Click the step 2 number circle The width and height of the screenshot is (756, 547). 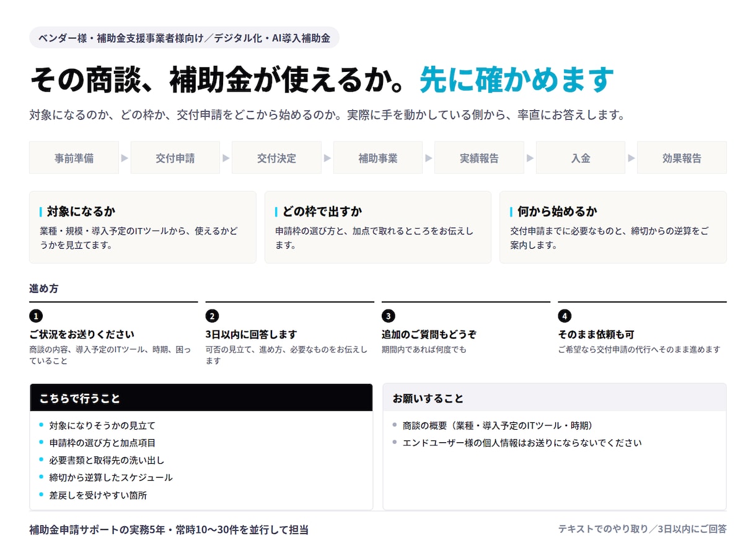213,316
